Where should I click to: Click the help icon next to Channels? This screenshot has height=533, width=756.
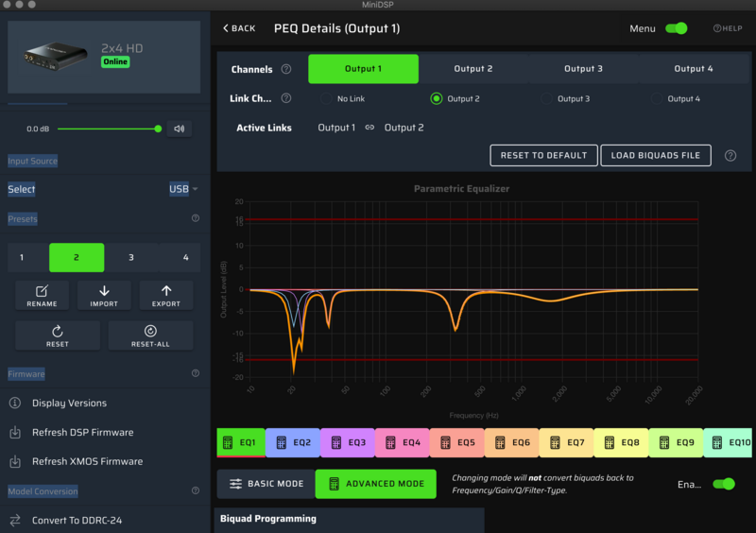tap(286, 69)
